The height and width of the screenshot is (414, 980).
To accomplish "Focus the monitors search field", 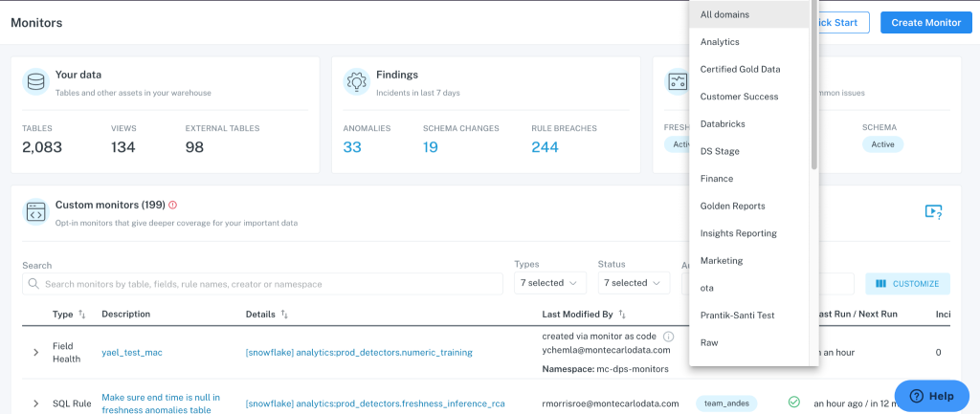I will (262, 284).
